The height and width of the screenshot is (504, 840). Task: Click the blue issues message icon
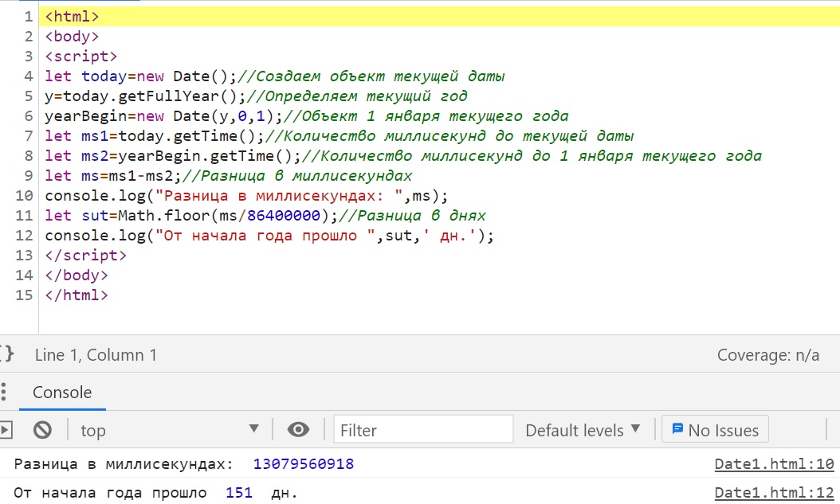(677, 429)
